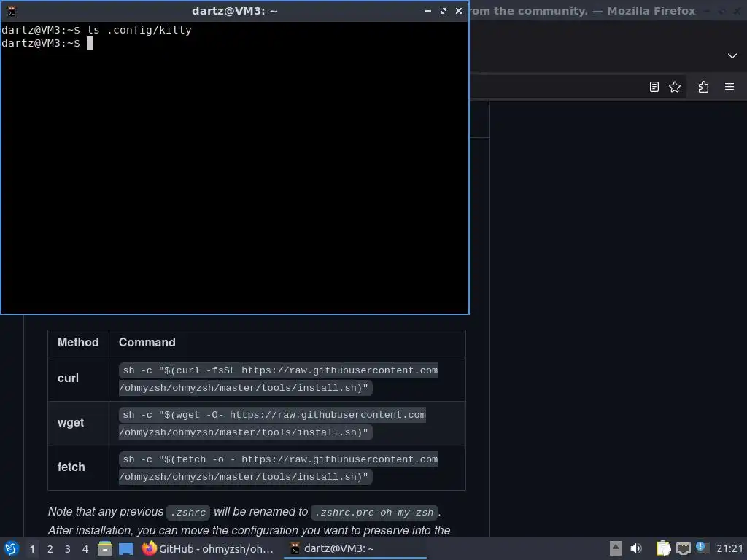Open the Firefox hamburger application menu
The width and height of the screenshot is (747, 560).
click(729, 87)
